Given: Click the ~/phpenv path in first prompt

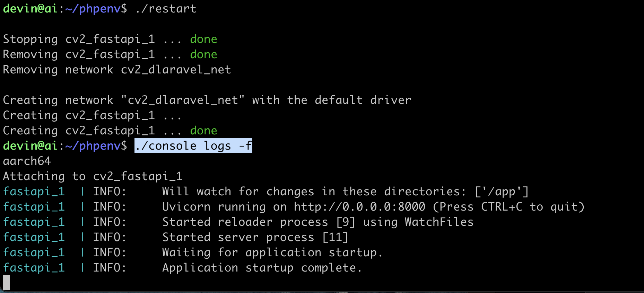Looking at the screenshot, I should tap(93, 8).
